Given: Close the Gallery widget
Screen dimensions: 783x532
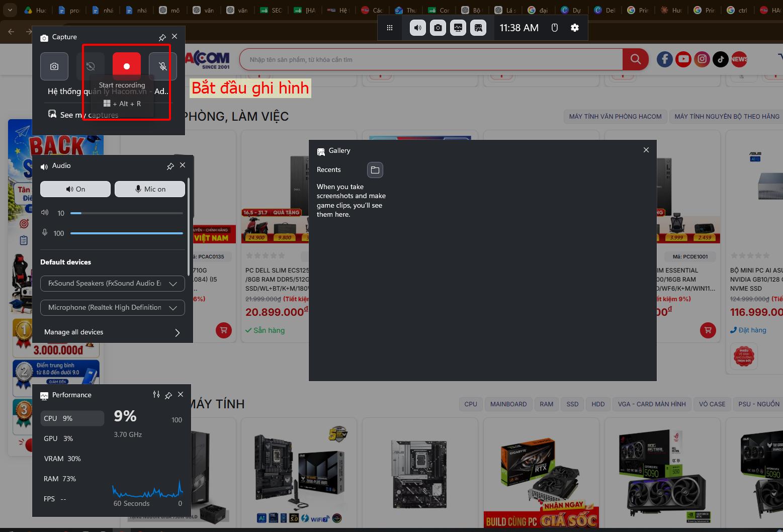Looking at the screenshot, I should (x=646, y=150).
